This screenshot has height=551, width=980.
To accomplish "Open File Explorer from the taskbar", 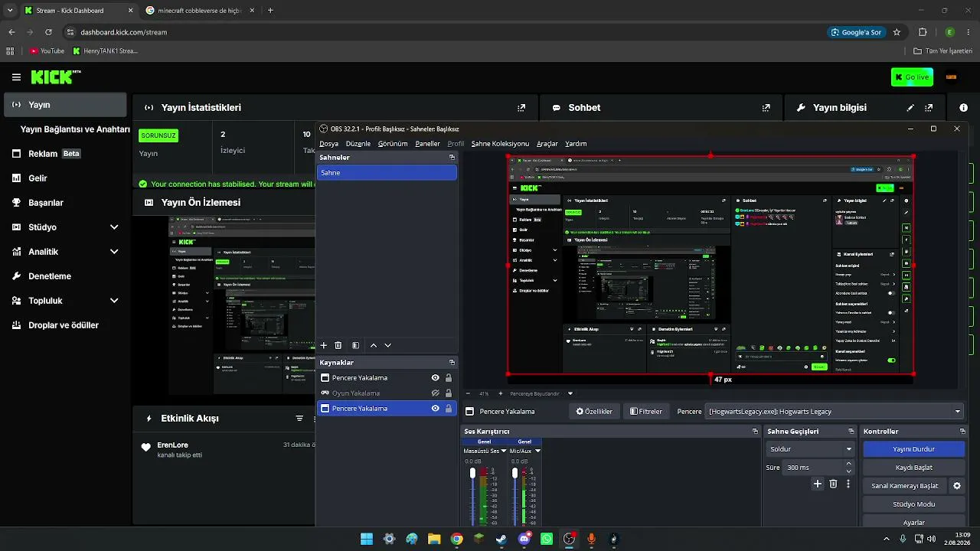I will 434,539.
